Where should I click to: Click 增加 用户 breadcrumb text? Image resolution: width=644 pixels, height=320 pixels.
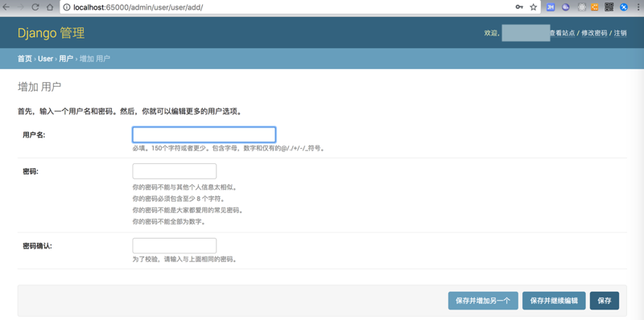click(95, 59)
